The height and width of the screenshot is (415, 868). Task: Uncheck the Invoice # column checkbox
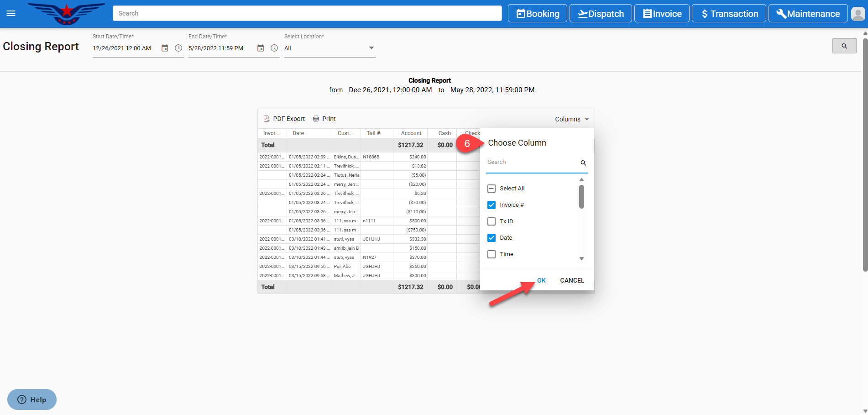[492, 205]
